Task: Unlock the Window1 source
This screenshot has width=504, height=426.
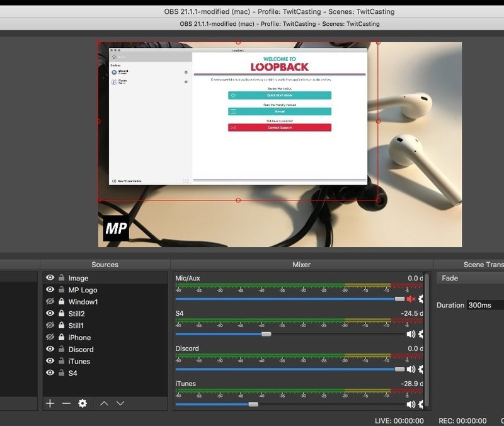Action: tap(61, 301)
